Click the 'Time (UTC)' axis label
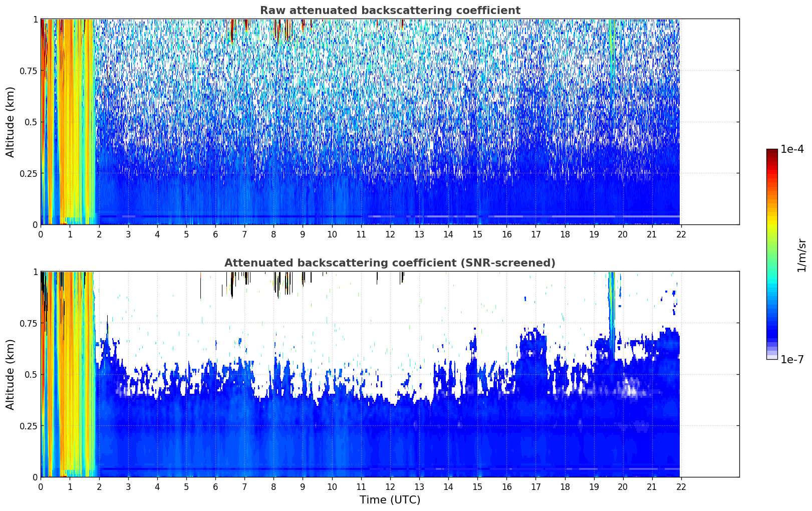The height and width of the screenshot is (511, 812). pos(390,500)
